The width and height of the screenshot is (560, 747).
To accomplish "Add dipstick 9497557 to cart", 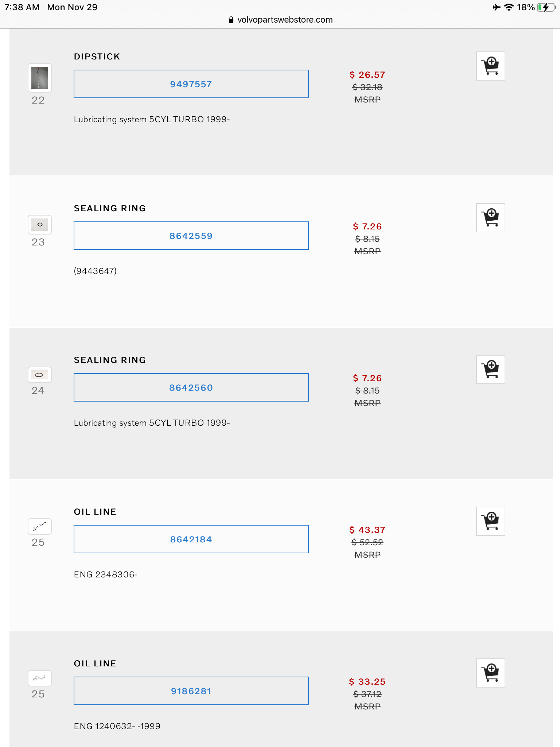I will tap(490, 66).
